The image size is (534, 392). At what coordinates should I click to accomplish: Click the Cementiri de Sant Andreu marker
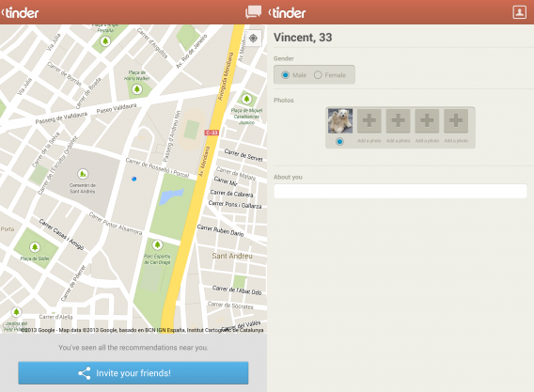[x=83, y=174]
